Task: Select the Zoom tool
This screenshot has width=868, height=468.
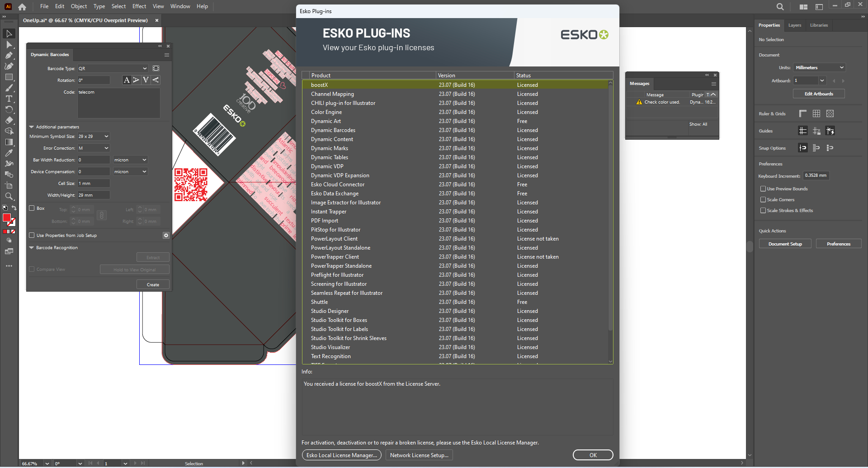Action: (9, 197)
